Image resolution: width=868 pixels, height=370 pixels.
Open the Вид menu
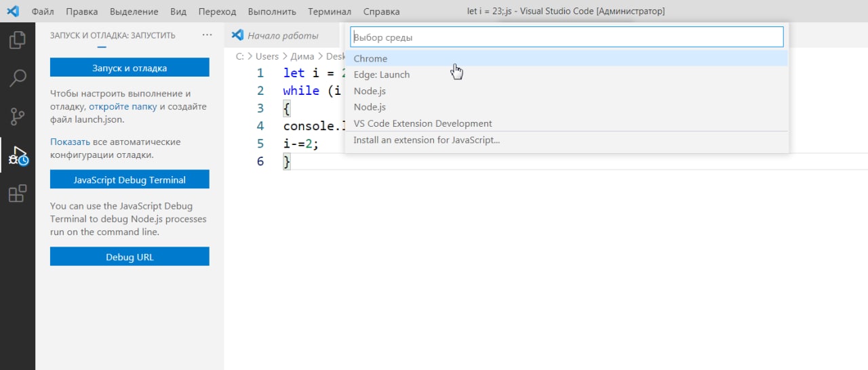(178, 12)
